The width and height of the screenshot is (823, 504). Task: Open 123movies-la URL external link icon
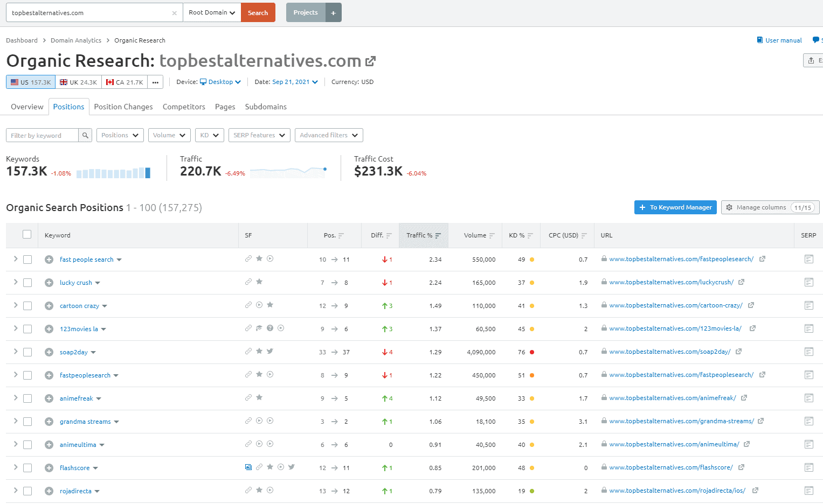tap(752, 328)
